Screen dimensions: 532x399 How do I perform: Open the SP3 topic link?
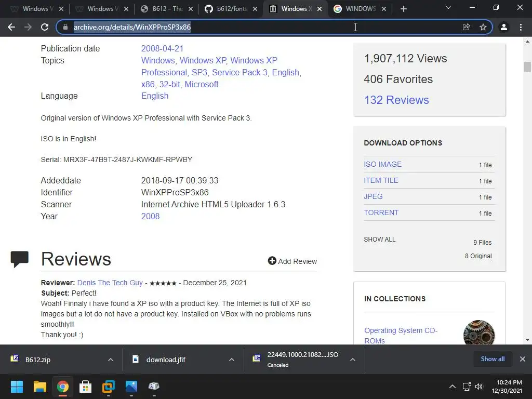click(x=199, y=73)
